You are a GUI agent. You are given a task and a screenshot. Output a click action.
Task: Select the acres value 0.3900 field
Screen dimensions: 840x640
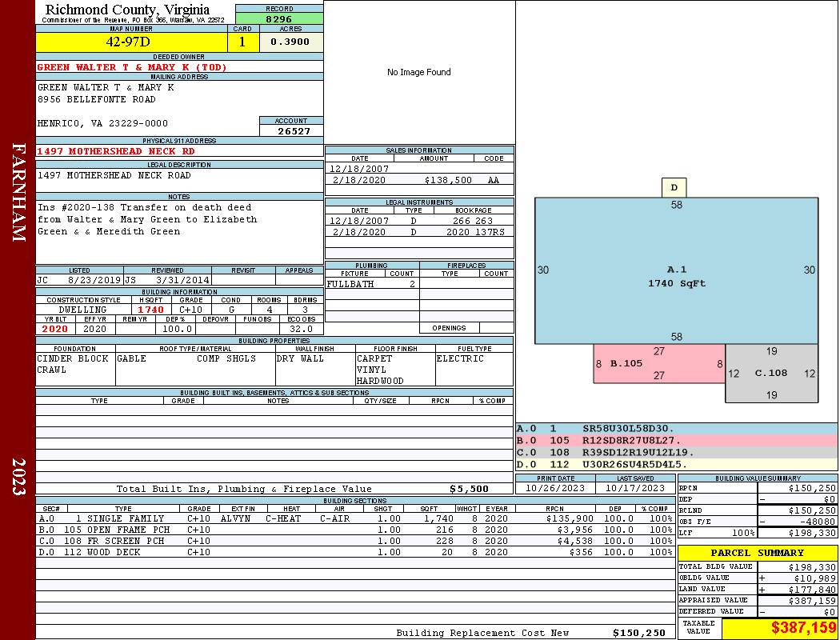pyautogui.click(x=290, y=42)
